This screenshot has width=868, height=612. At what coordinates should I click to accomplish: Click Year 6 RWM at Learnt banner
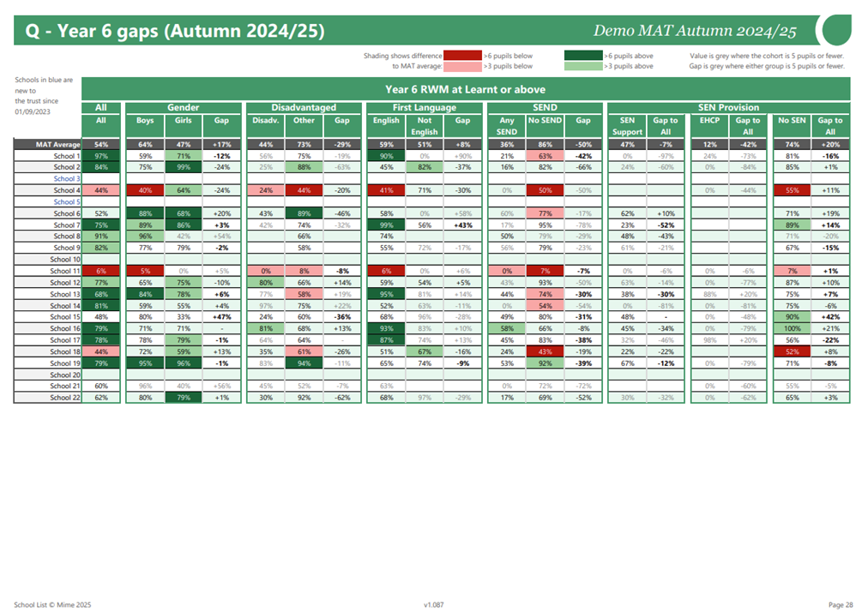(x=466, y=89)
